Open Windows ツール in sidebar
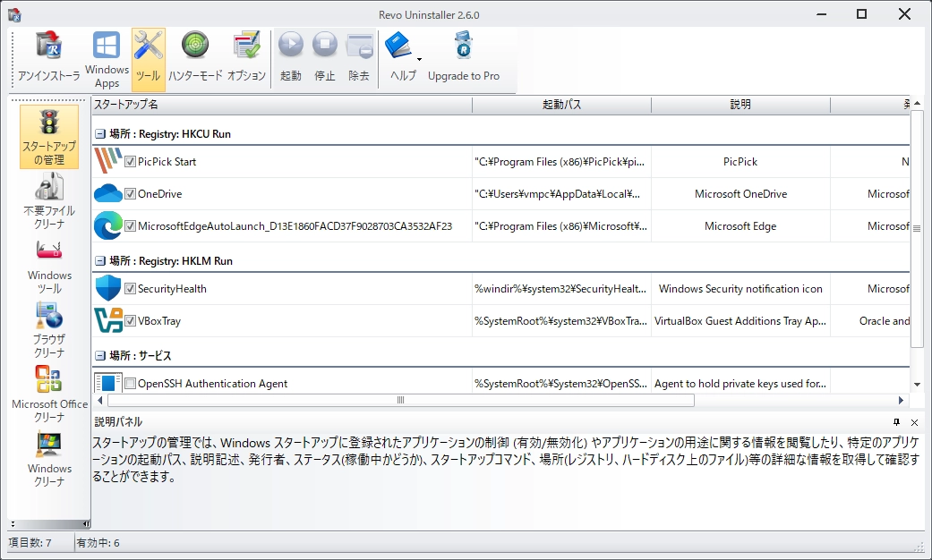Viewport: 932px width, 560px height. tap(49, 266)
